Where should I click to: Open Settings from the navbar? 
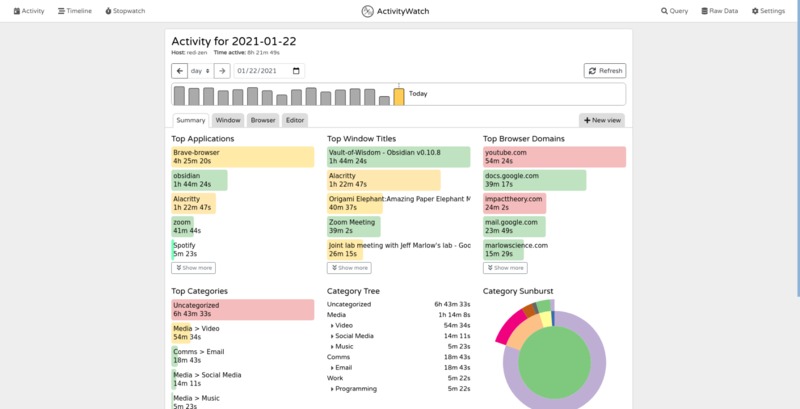(x=768, y=11)
